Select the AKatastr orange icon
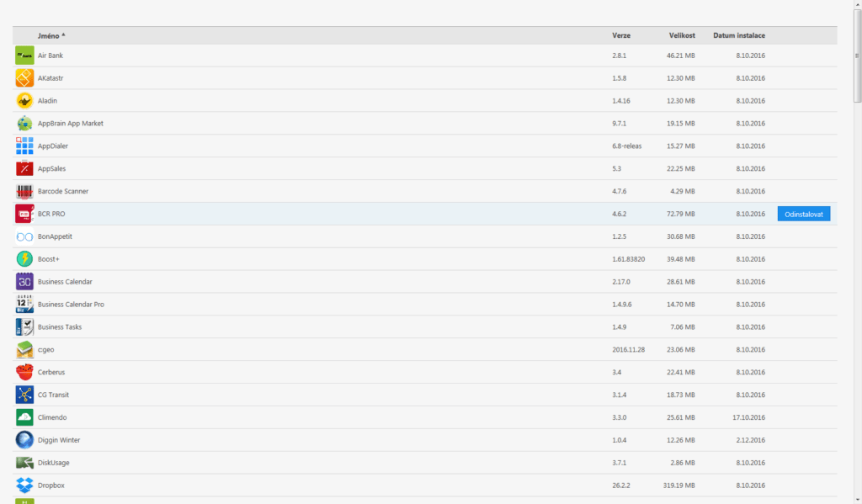Screen dimensions: 862x504 click(x=24, y=78)
